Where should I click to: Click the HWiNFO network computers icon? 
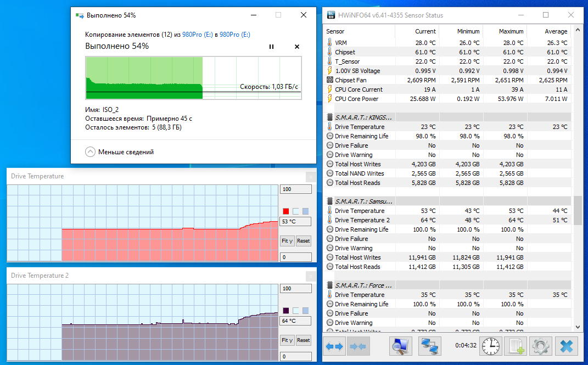[x=430, y=346]
